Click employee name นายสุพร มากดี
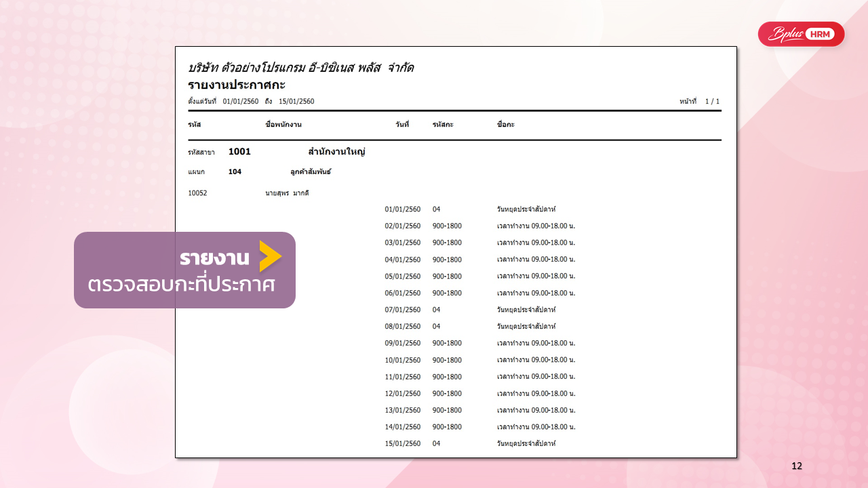Viewport: 868px width, 488px height. (x=287, y=193)
